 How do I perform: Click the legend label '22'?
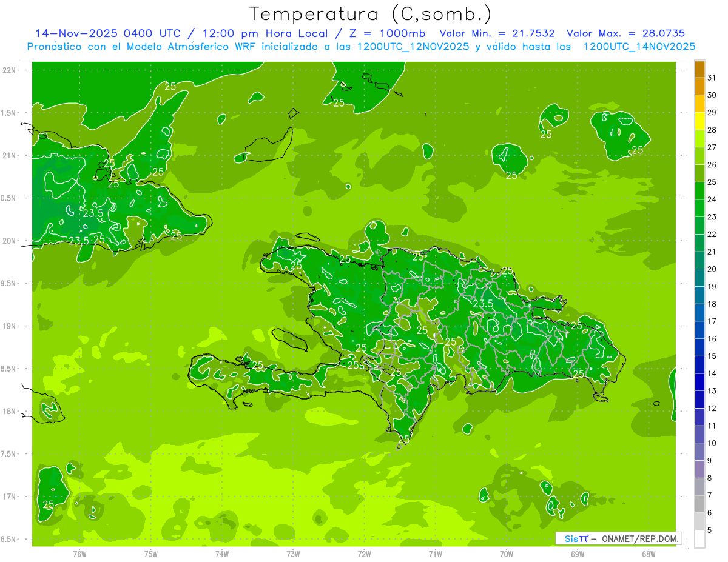(x=712, y=235)
